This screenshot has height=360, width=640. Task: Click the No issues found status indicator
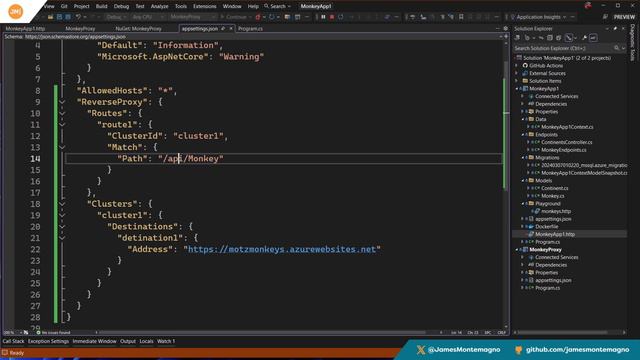point(53,333)
